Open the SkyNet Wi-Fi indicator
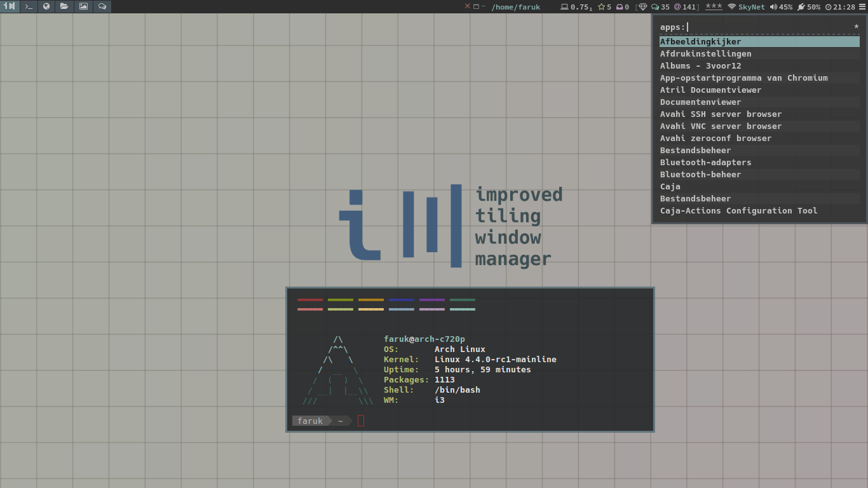The width and height of the screenshot is (868, 488). pyautogui.click(x=746, y=7)
